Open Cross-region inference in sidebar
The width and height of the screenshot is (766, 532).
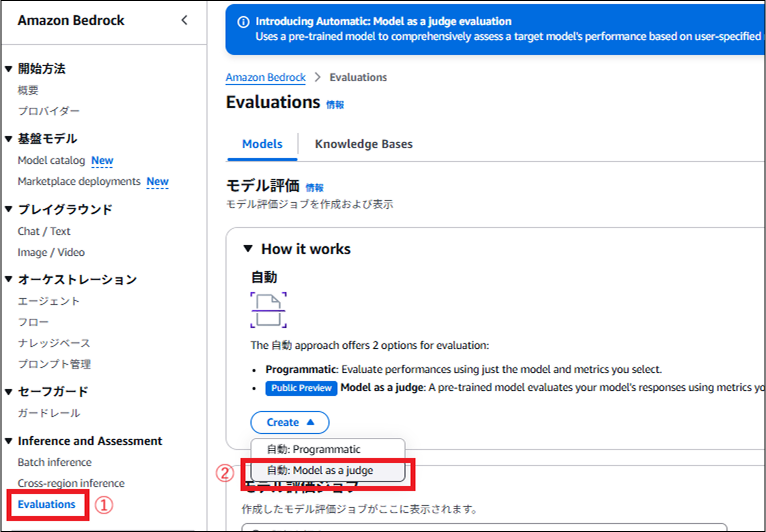tap(71, 483)
